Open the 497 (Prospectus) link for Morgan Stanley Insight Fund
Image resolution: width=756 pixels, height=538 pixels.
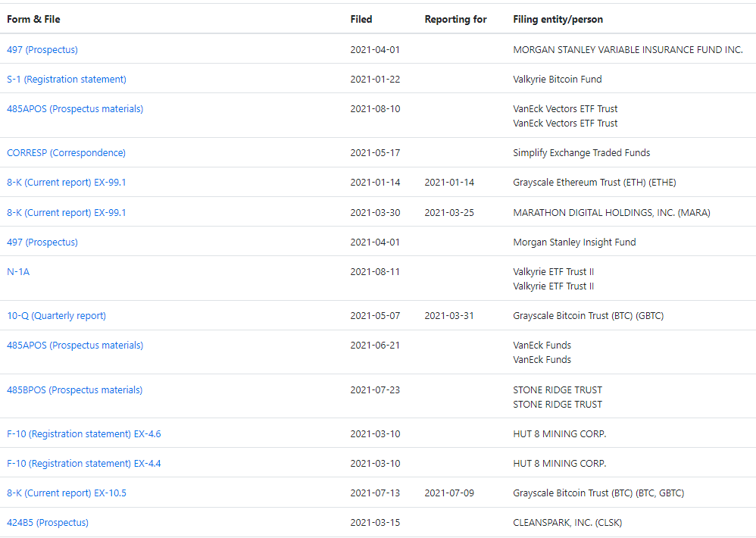[x=42, y=242]
